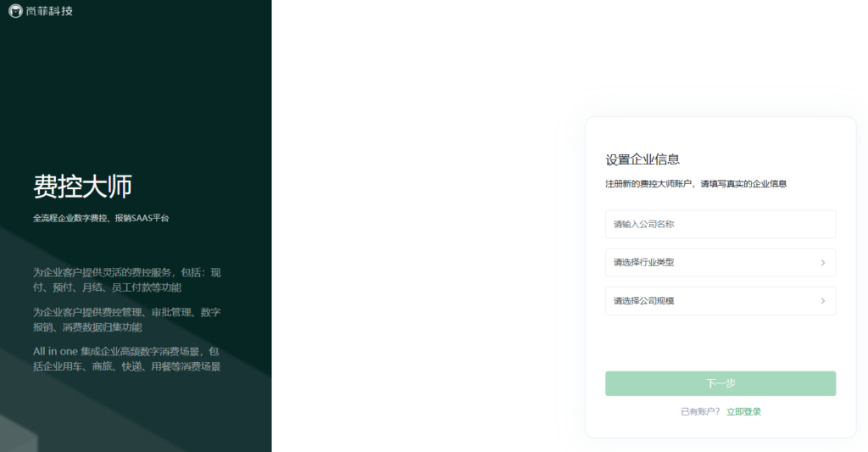Click the 设置企业信息 heading text
868x452 pixels.
point(643,159)
